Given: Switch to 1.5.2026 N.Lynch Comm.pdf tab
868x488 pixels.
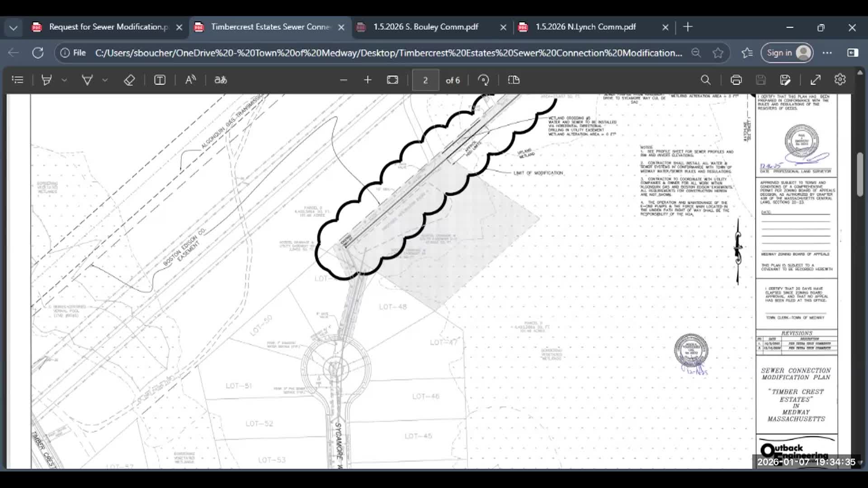Looking at the screenshot, I should [x=585, y=27].
